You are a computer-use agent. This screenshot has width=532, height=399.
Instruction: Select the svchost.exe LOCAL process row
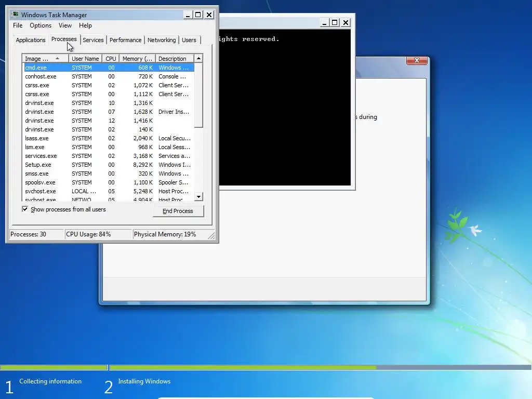(109, 191)
